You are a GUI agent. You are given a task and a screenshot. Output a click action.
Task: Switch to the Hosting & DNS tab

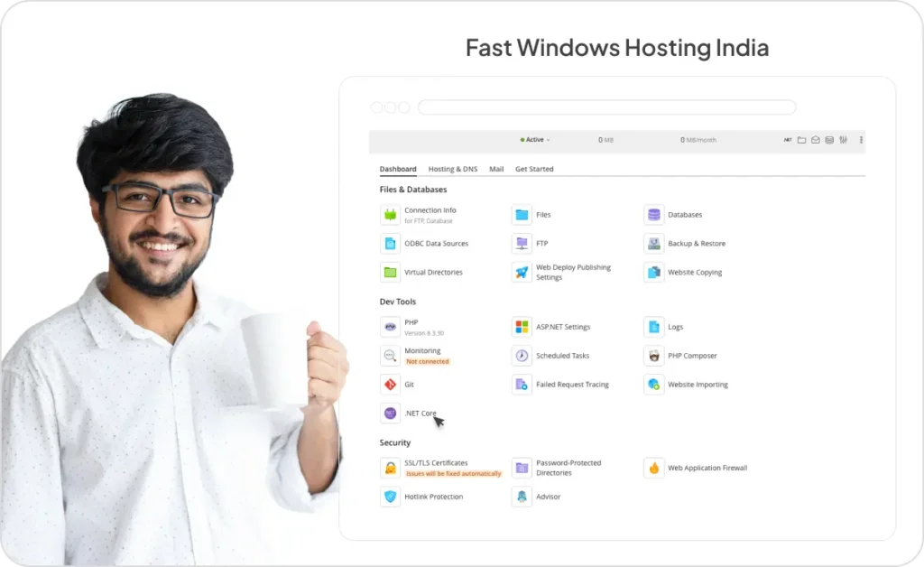[453, 169]
